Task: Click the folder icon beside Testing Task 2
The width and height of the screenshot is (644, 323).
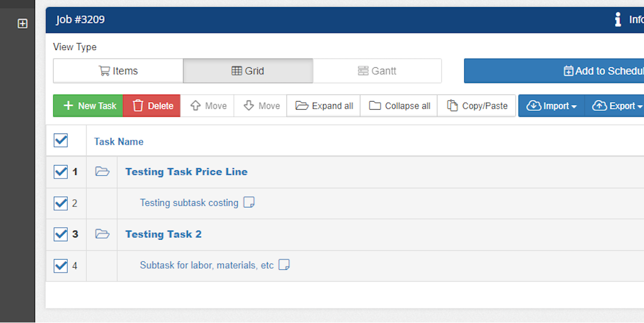Action: coord(102,234)
